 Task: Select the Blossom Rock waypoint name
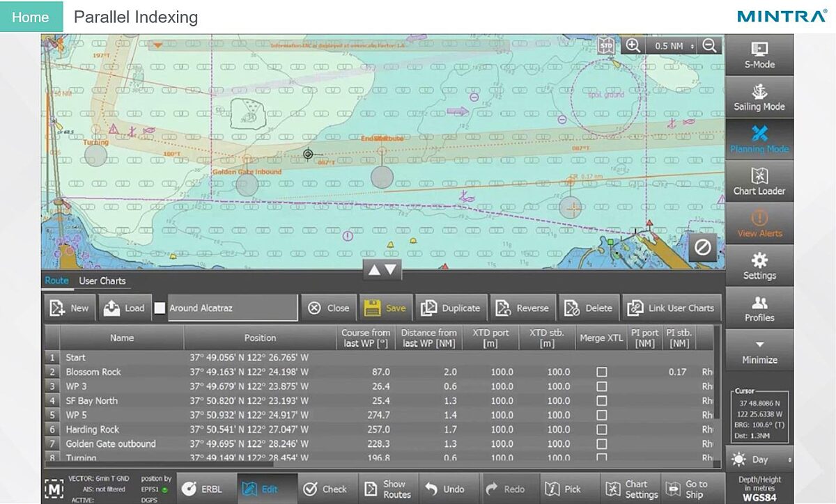93,372
